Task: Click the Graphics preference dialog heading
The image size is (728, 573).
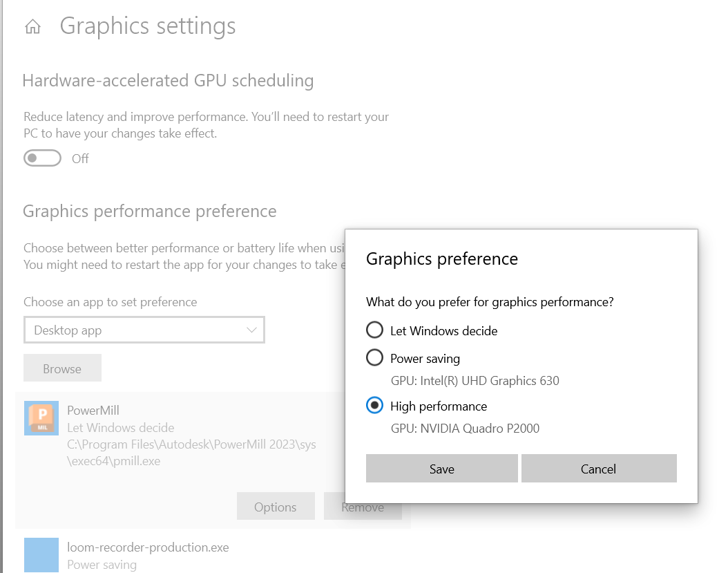Action: (x=441, y=259)
